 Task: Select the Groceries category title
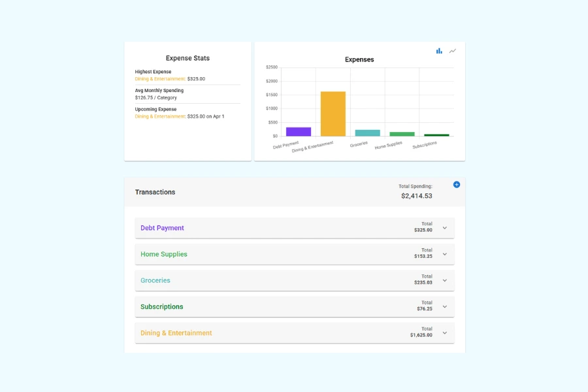155,280
